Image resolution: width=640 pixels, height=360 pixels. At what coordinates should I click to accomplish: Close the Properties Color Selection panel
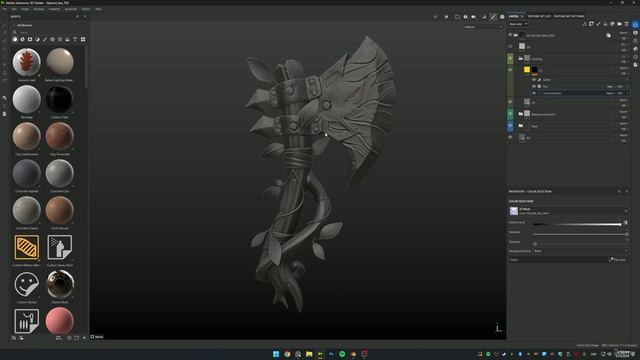(627, 191)
